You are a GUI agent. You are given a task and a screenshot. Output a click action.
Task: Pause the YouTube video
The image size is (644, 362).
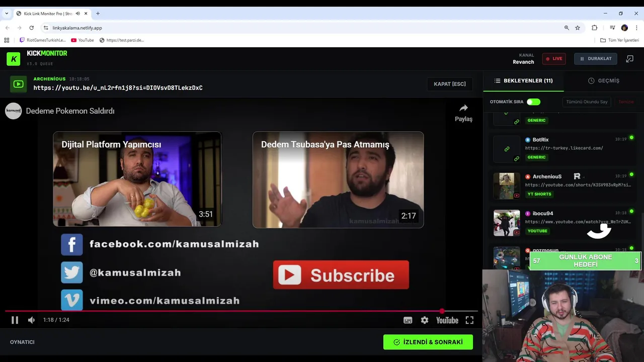pyautogui.click(x=15, y=320)
